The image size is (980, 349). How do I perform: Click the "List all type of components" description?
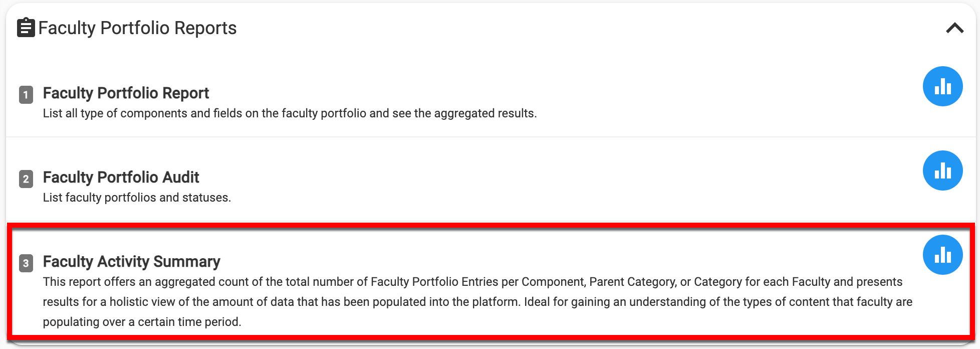click(x=290, y=113)
